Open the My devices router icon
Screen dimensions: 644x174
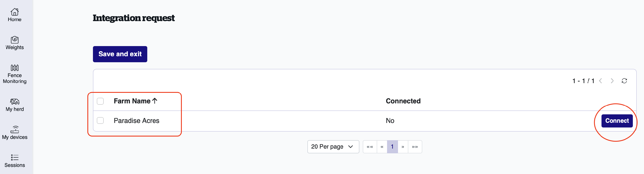15,129
